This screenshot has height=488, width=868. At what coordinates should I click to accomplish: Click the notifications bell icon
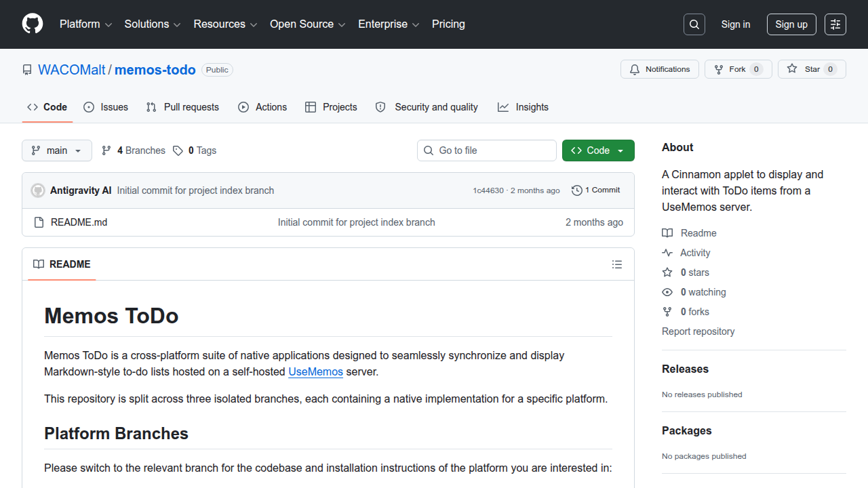click(635, 69)
